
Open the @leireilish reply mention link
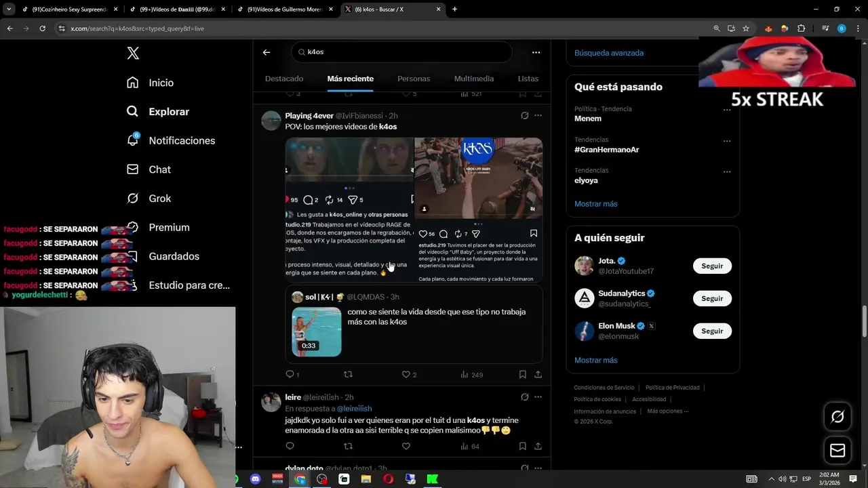(354, 409)
